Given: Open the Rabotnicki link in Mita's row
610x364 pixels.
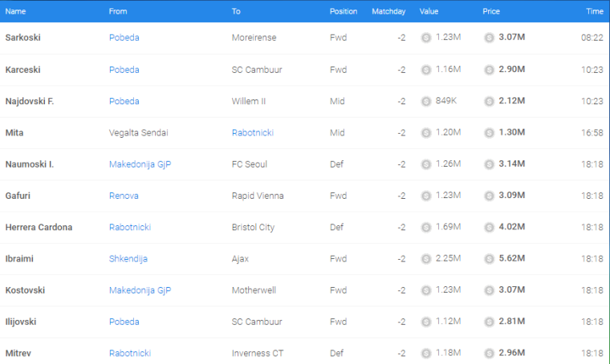Looking at the screenshot, I should 253,133.
